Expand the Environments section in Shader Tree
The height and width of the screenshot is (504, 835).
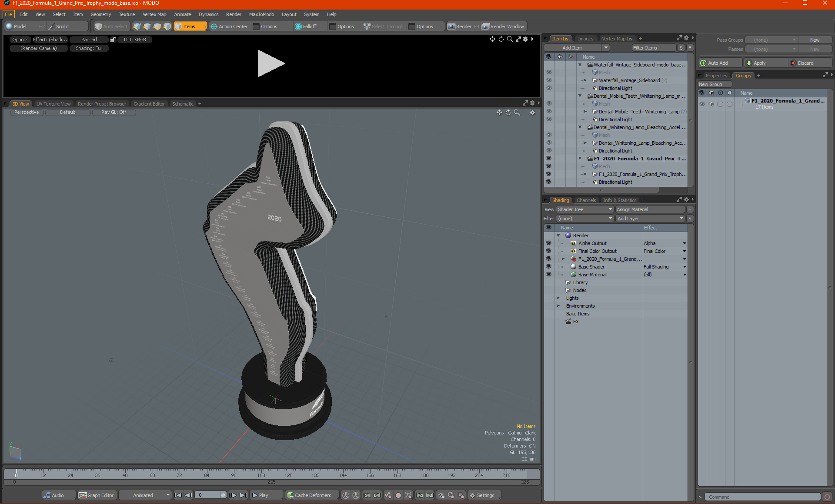pos(558,305)
